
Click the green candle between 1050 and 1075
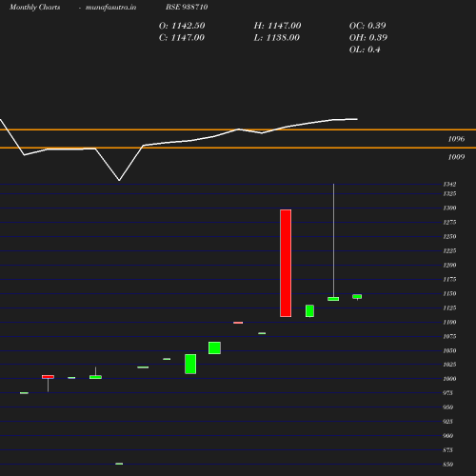(x=214, y=347)
